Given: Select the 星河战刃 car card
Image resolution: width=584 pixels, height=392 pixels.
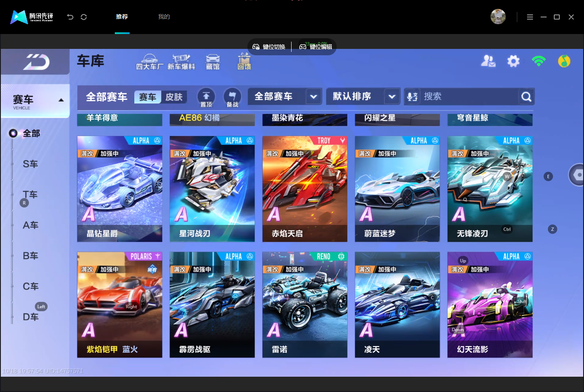Looking at the screenshot, I should [212, 189].
